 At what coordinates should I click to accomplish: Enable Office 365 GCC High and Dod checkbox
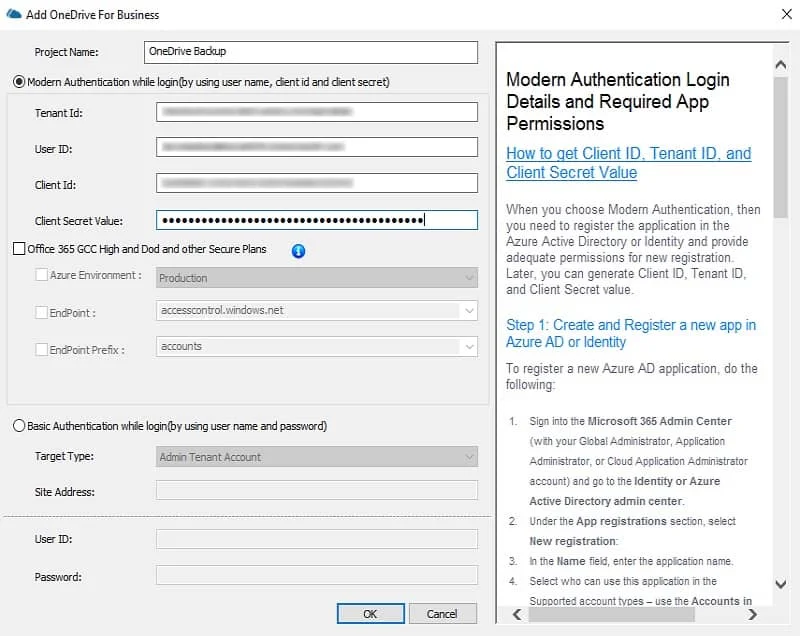(x=19, y=248)
